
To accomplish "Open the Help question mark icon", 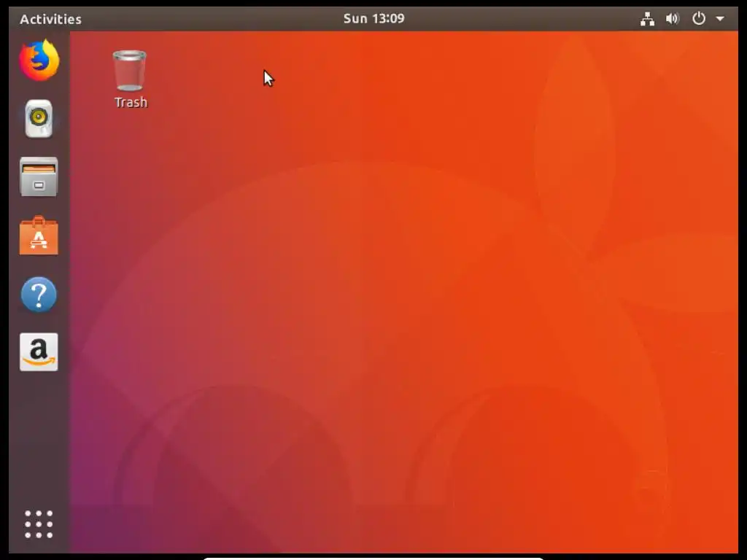I will 39,295.
